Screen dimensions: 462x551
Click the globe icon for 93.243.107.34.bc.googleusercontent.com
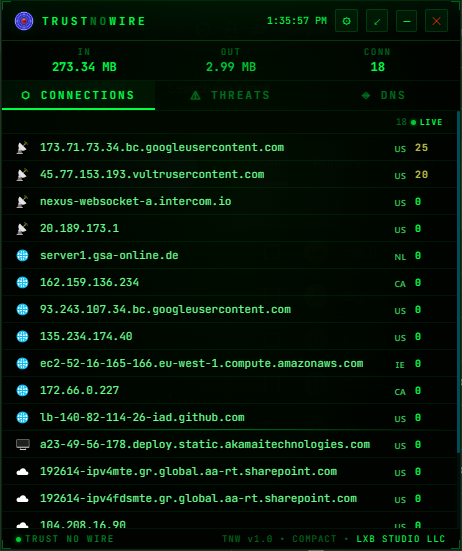pyautogui.click(x=22, y=310)
